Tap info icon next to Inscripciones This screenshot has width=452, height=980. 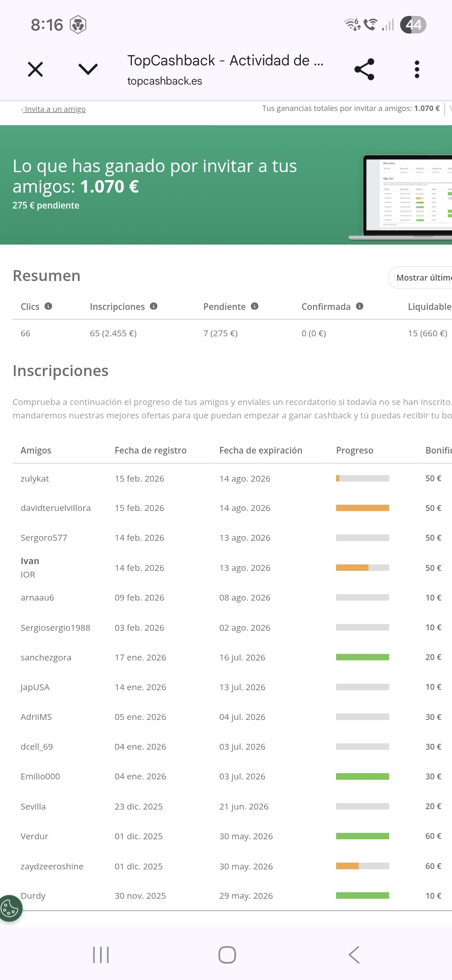click(154, 306)
